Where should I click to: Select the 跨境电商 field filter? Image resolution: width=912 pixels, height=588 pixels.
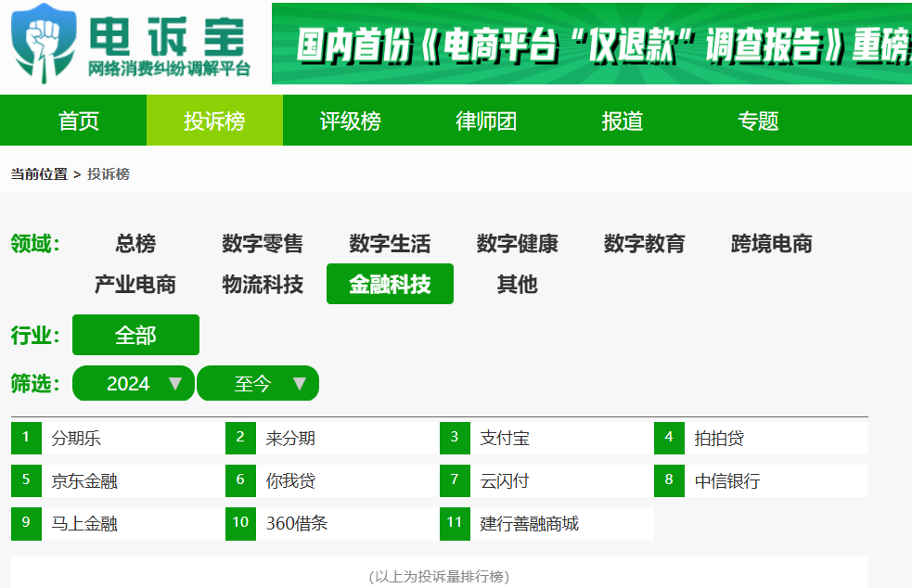point(772,243)
